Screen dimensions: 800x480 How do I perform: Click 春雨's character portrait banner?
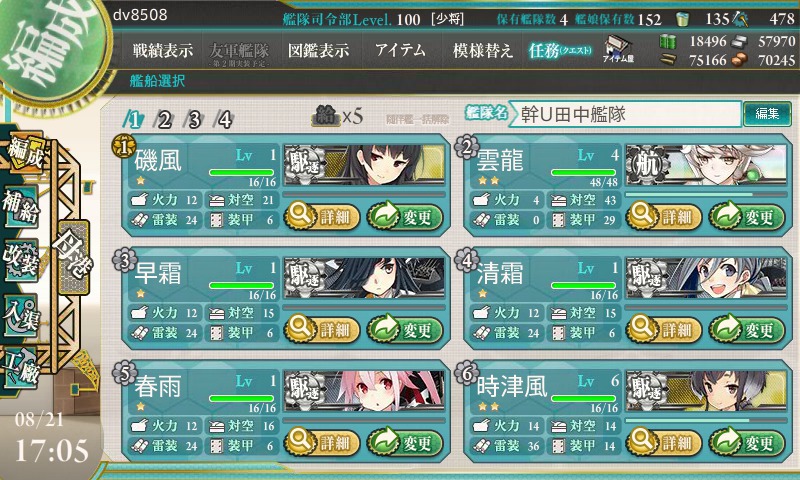364,391
